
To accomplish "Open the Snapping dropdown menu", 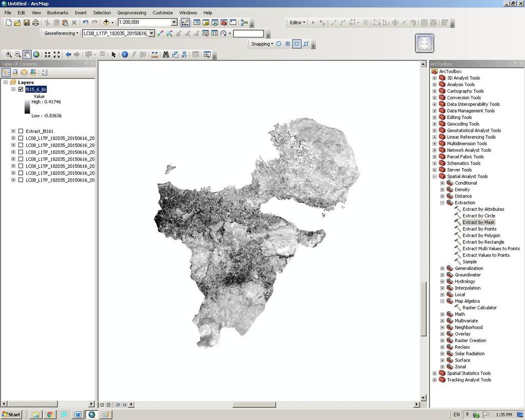I will pos(262,44).
